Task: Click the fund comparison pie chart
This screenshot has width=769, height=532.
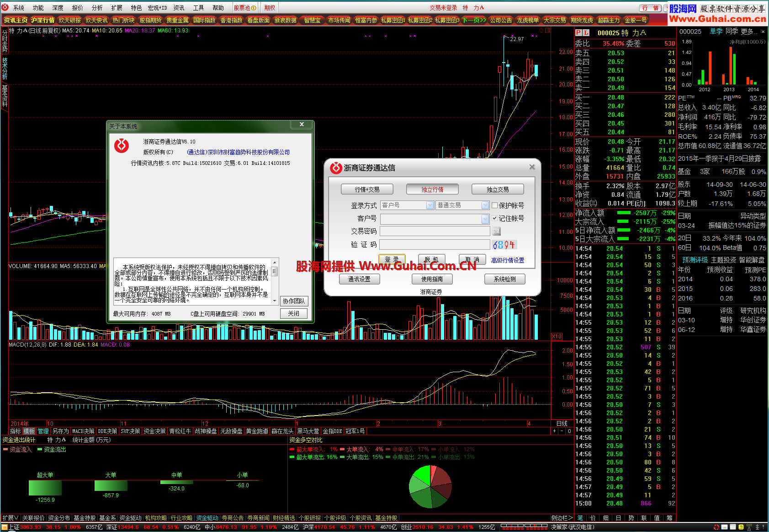Action: click(x=430, y=487)
